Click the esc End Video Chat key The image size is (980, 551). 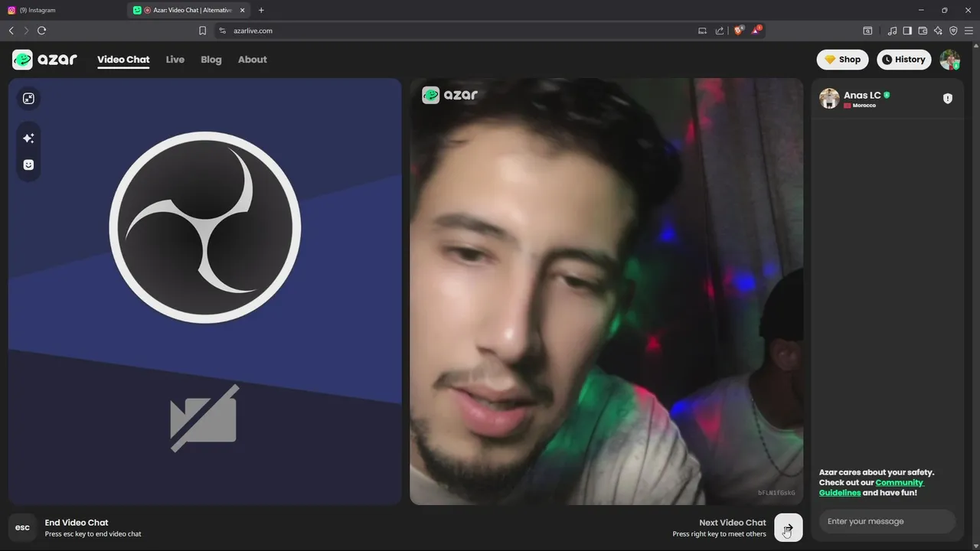click(x=23, y=527)
